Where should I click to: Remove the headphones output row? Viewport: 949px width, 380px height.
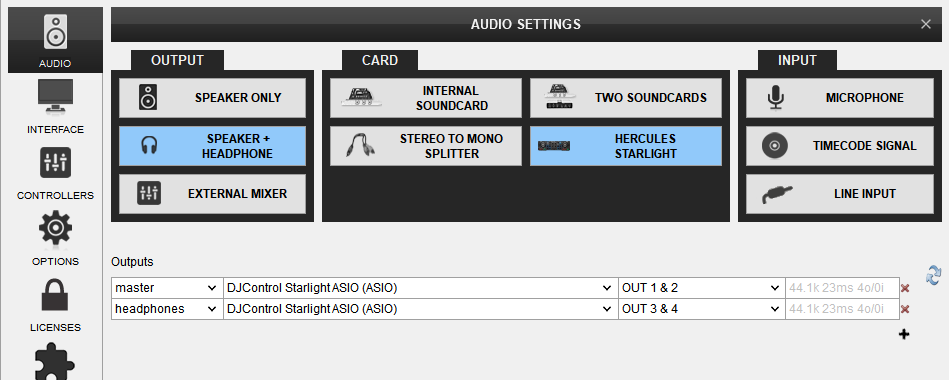(x=905, y=310)
